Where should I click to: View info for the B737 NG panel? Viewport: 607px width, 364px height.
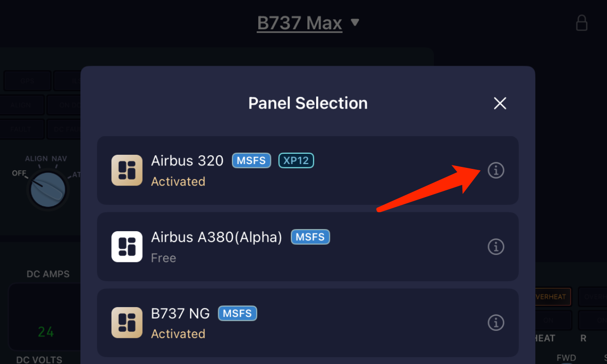click(x=496, y=323)
